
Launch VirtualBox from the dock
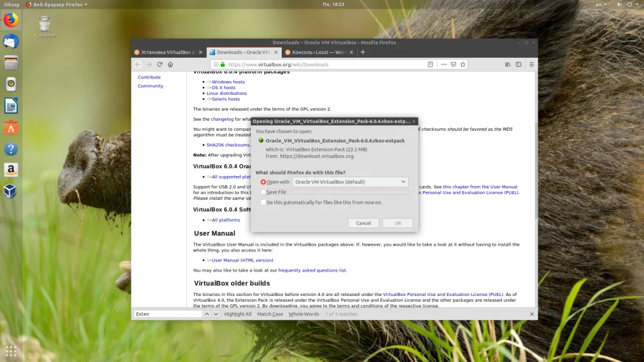(11, 191)
